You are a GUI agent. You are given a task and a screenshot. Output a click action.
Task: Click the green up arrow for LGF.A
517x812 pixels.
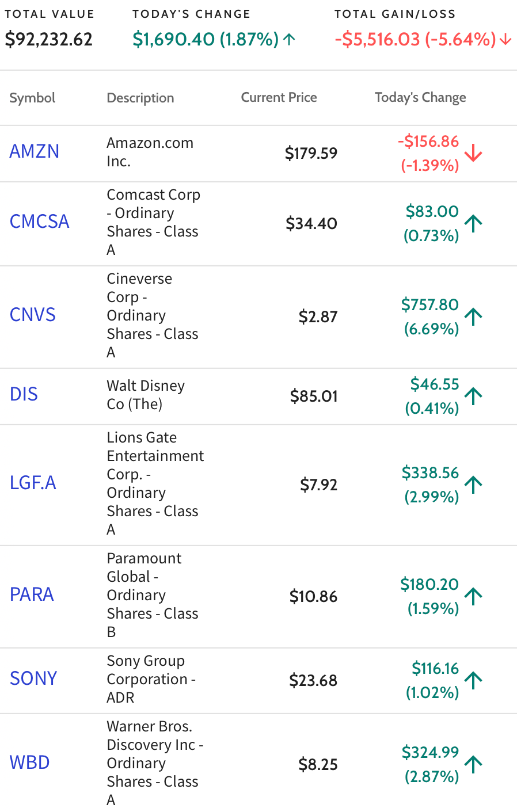point(473,485)
